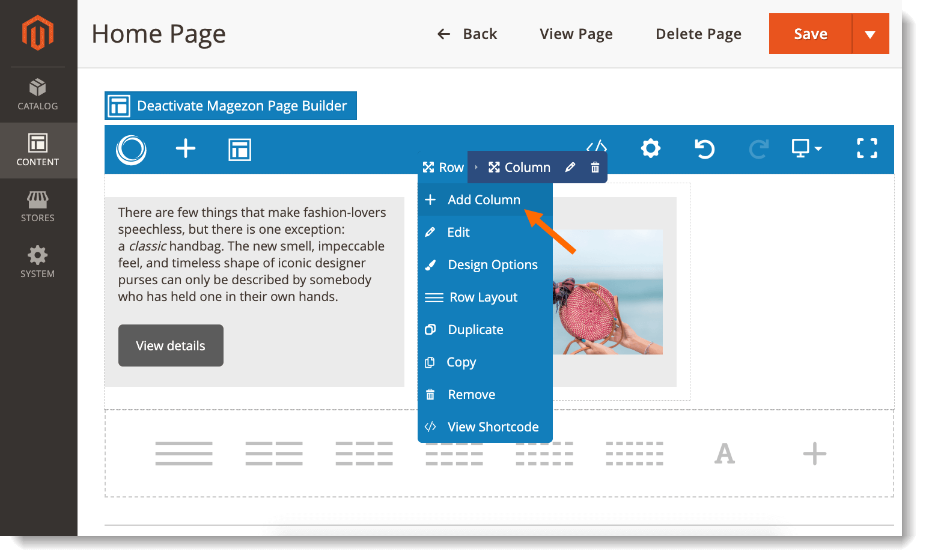The image size is (926, 560).
Task: Open the Save button dropdown arrow
Action: click(871, 34)
